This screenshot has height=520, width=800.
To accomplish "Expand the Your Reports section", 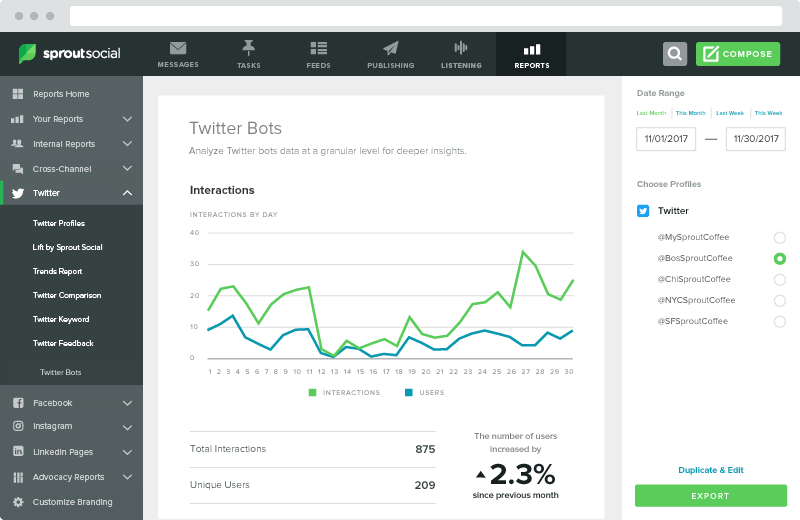I will (x=127, y=119).
